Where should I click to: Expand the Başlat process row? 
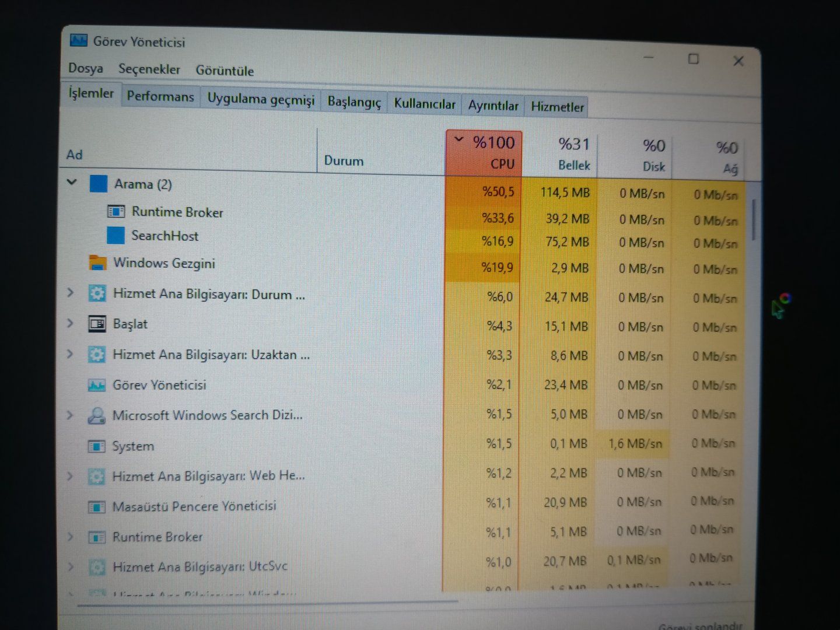71,323
